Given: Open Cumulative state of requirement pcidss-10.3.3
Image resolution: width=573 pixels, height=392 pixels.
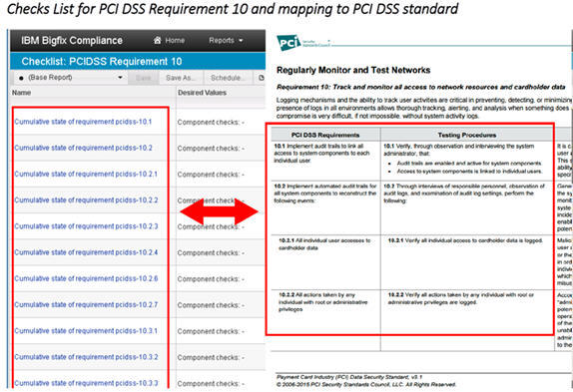Looking at the screenshot, I should click(86, 383).
